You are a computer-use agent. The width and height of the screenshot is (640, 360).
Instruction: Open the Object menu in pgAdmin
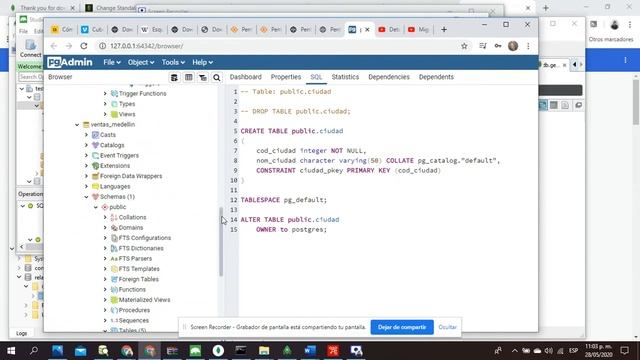141,62
